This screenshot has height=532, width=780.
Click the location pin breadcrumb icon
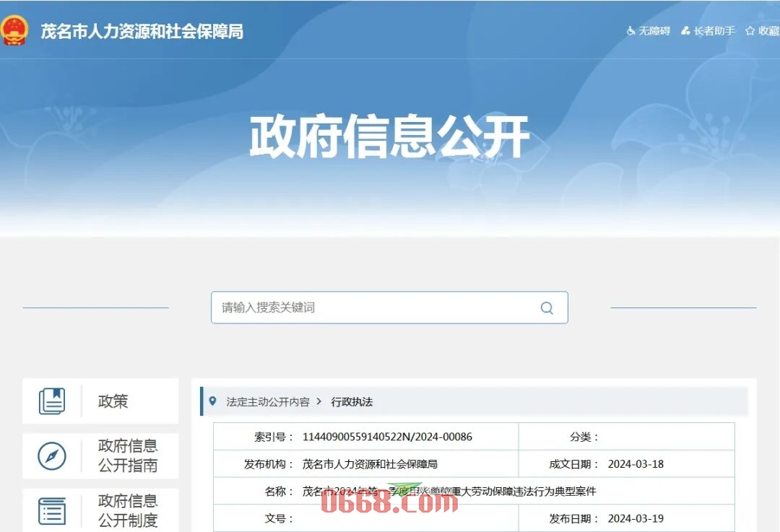tap(212, 401)
